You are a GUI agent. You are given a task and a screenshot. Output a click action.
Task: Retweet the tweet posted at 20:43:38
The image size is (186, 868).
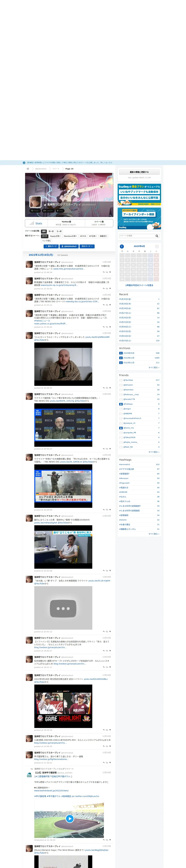click(107, 571)
